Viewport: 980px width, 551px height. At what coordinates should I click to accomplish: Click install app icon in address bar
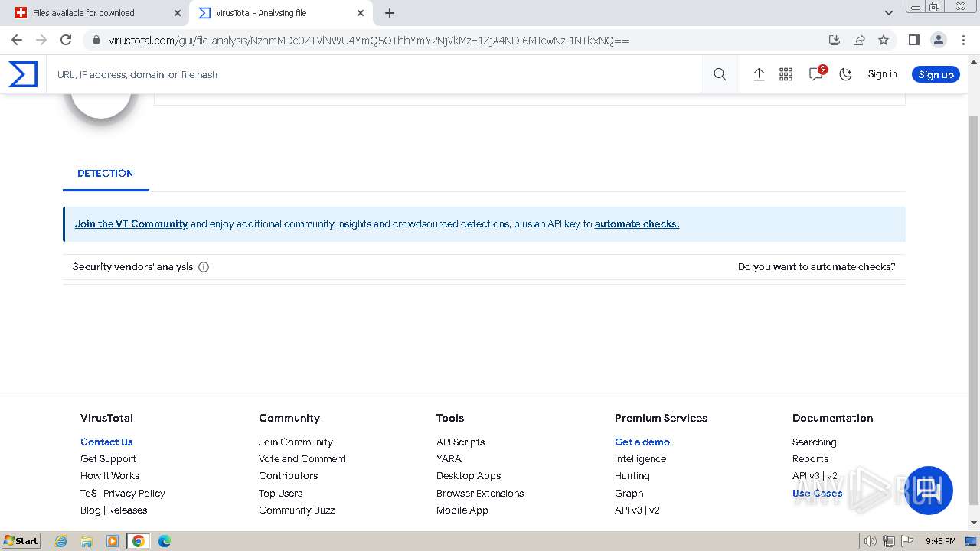click(835, 40)
